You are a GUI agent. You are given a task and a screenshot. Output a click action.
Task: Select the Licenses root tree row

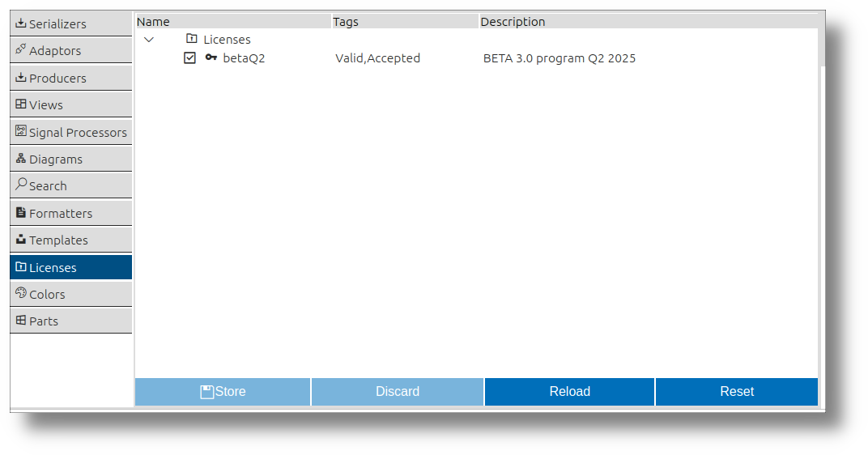476,40
